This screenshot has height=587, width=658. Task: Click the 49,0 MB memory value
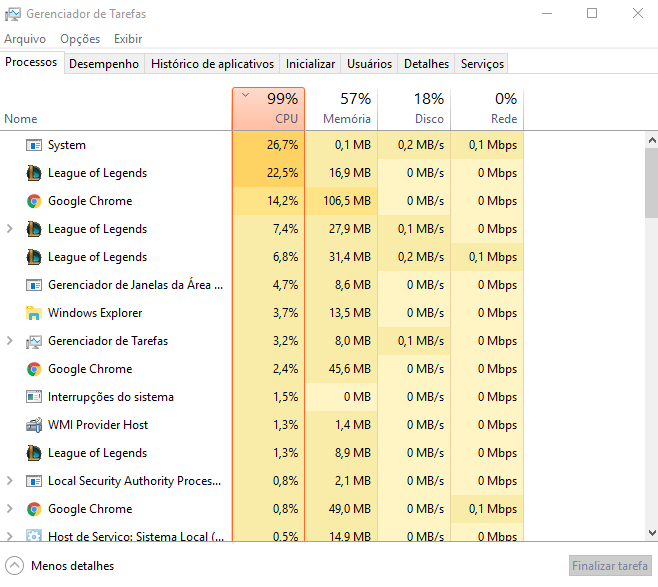(x=350, y=509)
